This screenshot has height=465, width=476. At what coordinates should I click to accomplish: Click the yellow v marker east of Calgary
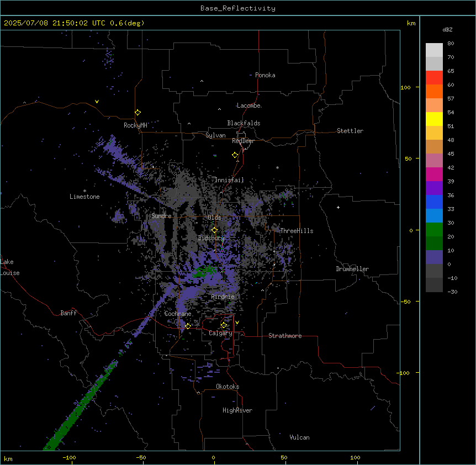[237, 323]
